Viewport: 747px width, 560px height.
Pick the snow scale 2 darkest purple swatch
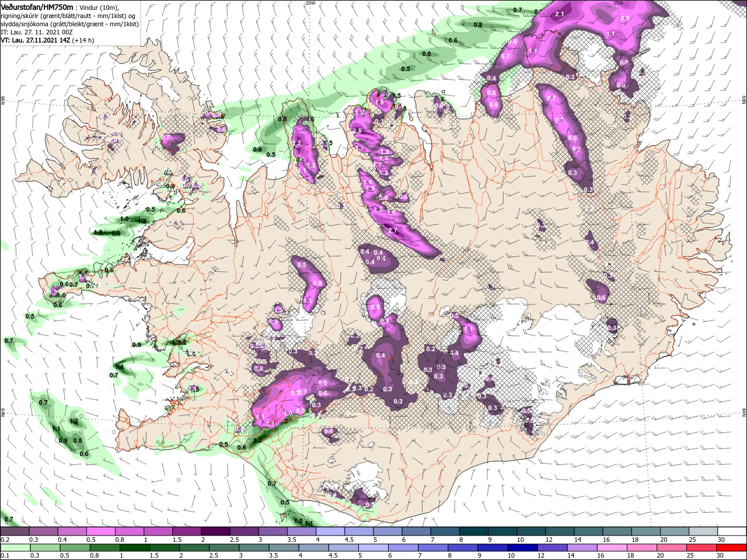[215, 531]
